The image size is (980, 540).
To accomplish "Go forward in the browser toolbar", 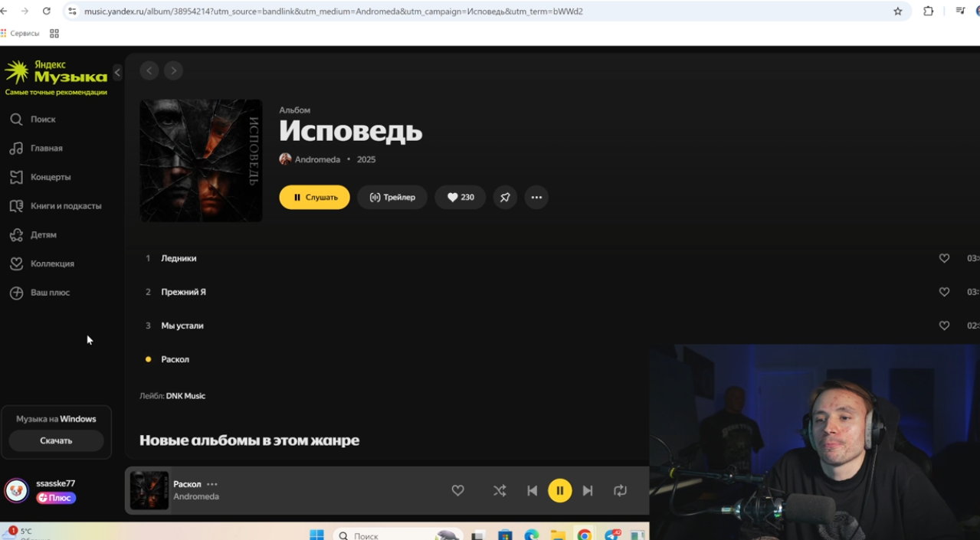I will click(x=25, y=11).
